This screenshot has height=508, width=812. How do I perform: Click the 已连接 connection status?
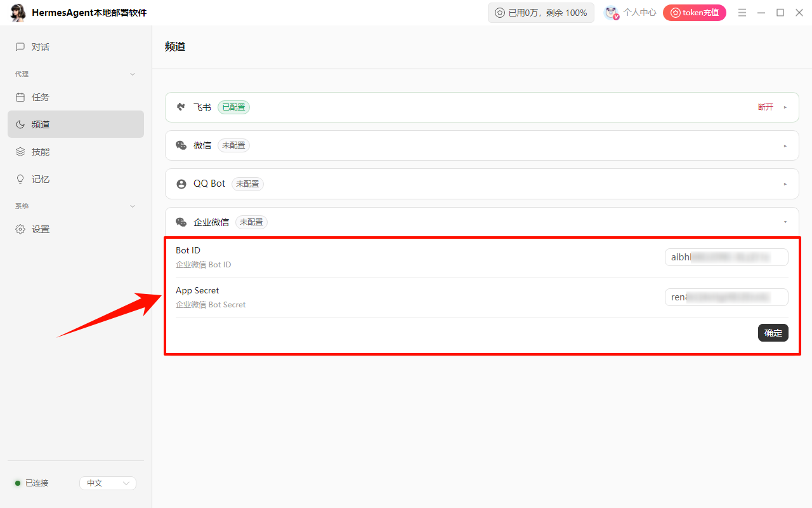pos(32,483)
